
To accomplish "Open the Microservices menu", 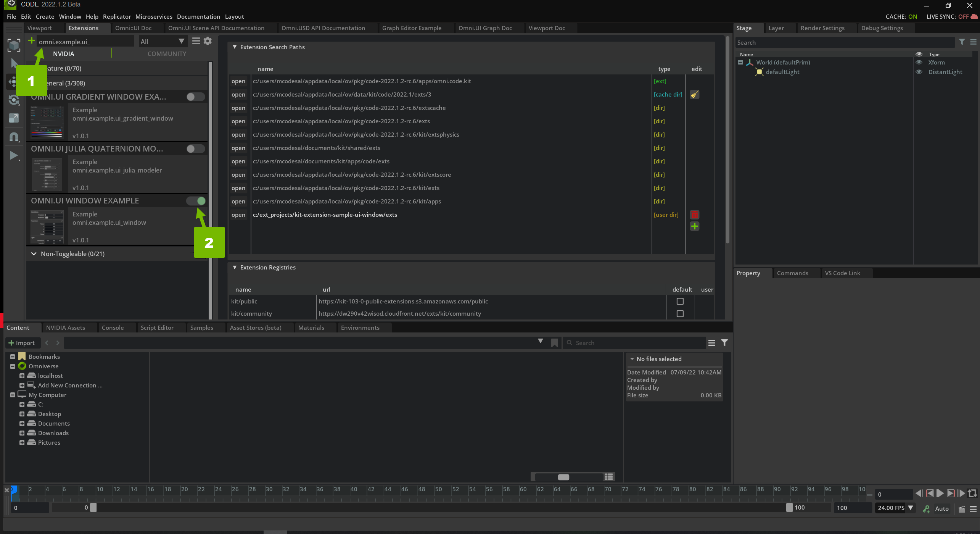I will click(154, 16).
